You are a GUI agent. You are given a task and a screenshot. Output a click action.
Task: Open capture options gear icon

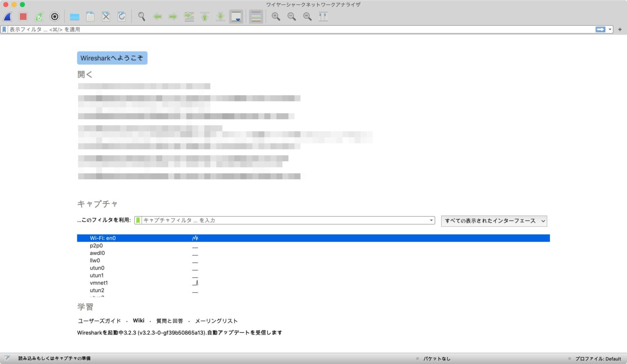(55, 17)
